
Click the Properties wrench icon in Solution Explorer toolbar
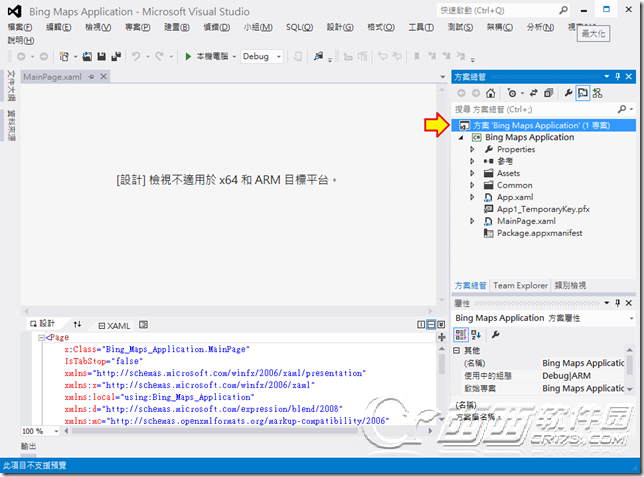click(x=568, y=93)
